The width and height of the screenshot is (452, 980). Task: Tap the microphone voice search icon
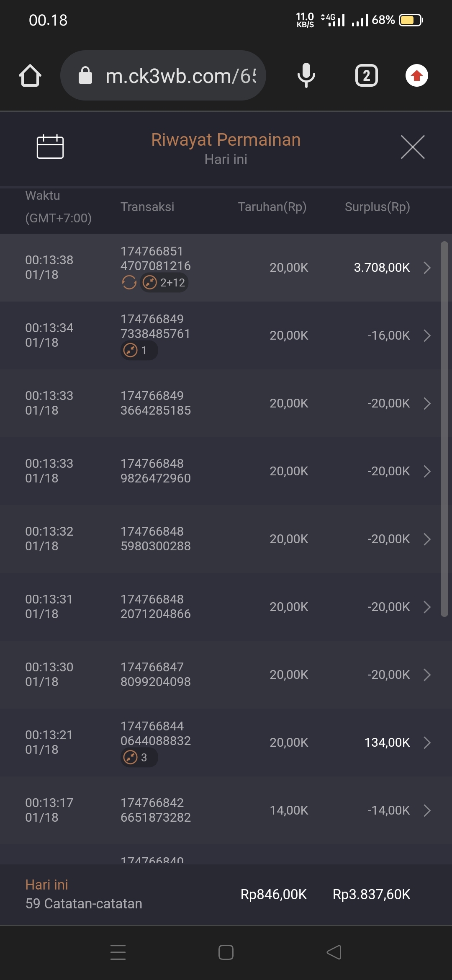click(306, 76)
